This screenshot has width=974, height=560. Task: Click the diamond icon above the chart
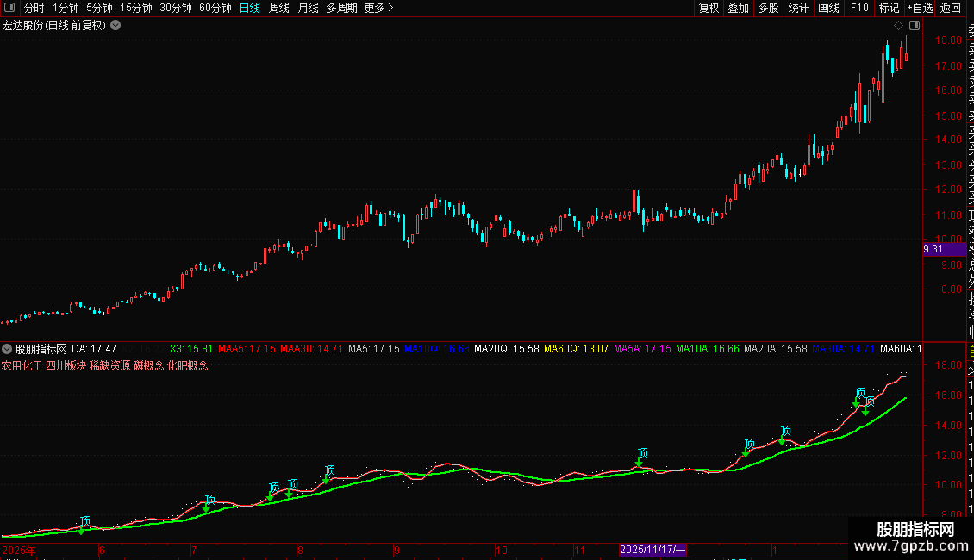point(898,26)
